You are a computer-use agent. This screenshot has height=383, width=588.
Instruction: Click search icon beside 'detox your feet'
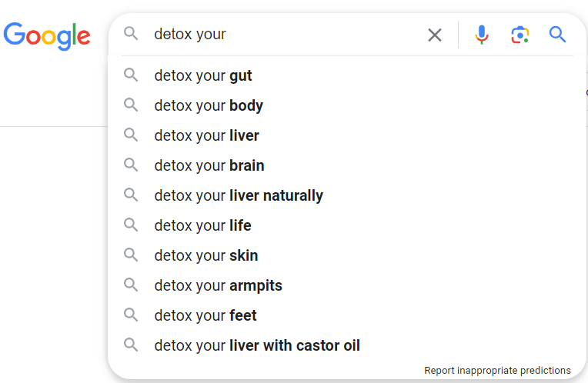[x=132, y=315]
